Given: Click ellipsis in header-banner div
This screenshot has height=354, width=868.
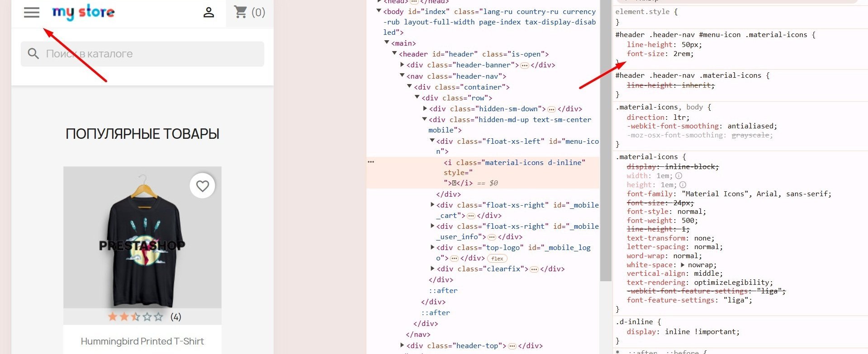Looking at the screenshot, I should [525, 65].
